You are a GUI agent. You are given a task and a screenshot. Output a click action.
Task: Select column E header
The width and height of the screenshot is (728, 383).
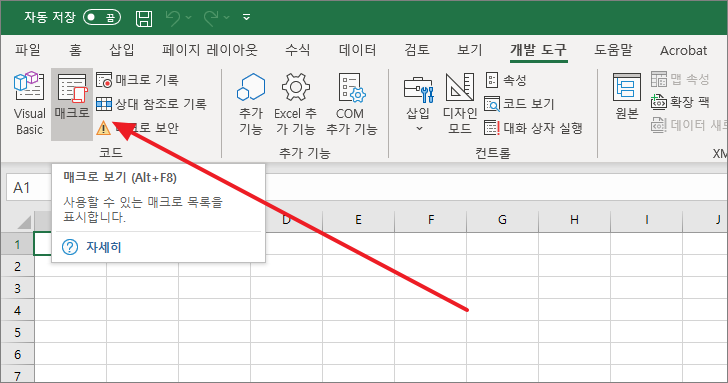coord(358,220)
